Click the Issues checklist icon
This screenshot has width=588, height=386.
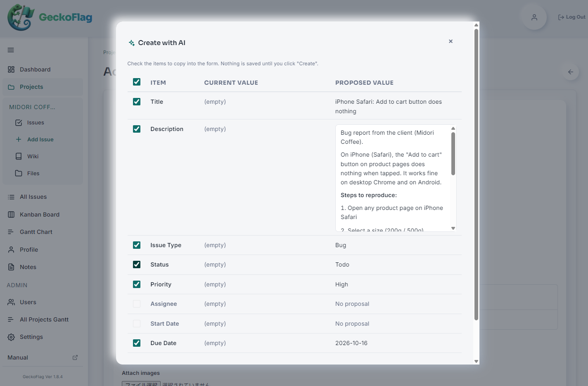click(x=19, y=123)
